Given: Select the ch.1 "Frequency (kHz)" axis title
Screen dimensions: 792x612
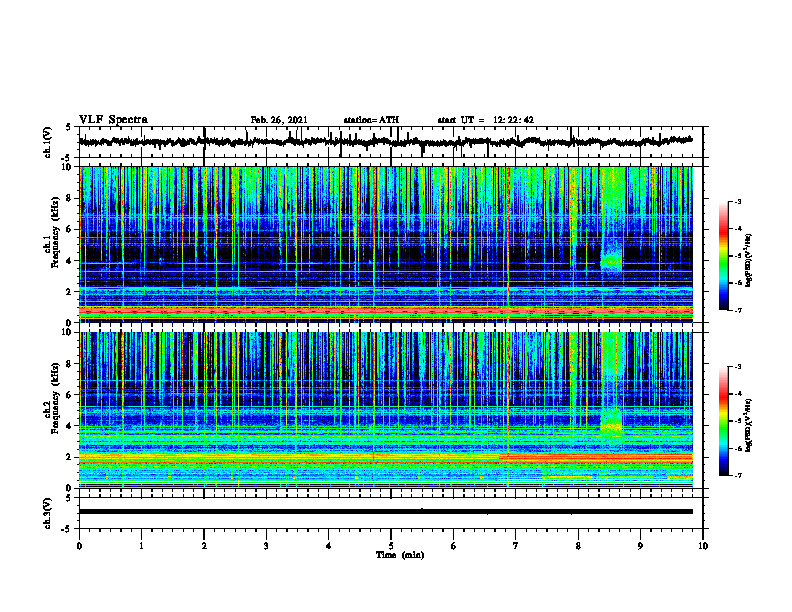Looking at the screenshot, I should (x=56, y=232).
